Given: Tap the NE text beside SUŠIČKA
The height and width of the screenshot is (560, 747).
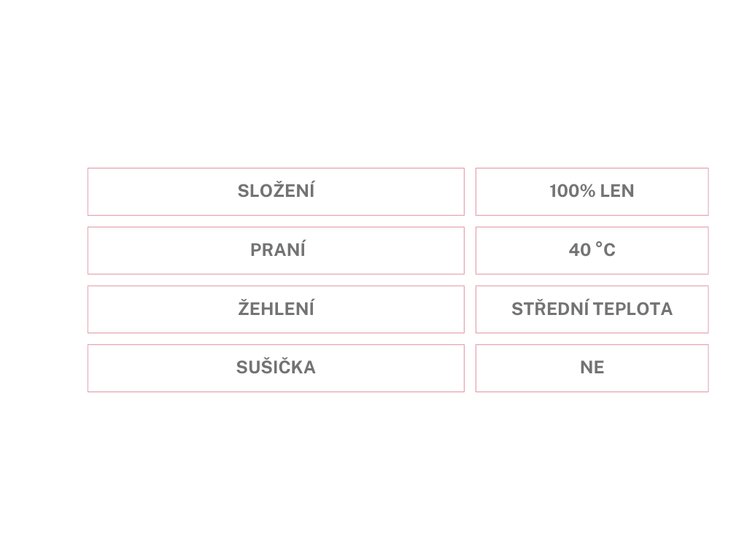Looking at the screenshot, I should (x=592, y=367).
